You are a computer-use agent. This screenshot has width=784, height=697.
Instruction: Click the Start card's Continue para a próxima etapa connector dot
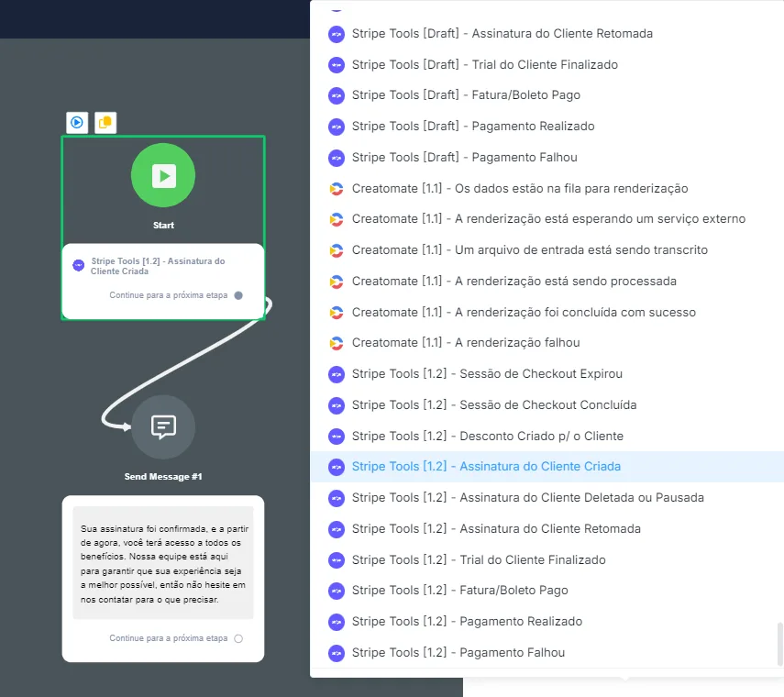coord(238,295)
